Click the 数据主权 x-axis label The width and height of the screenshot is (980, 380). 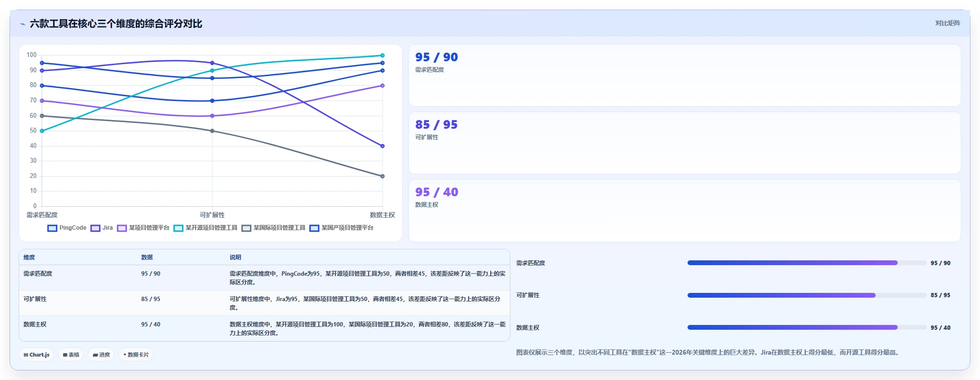click(383, 215)
